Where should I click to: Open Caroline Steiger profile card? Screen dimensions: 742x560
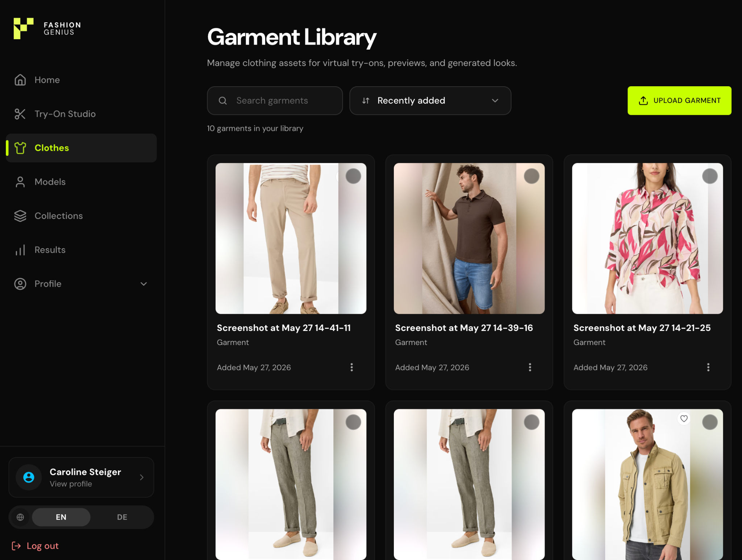point(81,477)
